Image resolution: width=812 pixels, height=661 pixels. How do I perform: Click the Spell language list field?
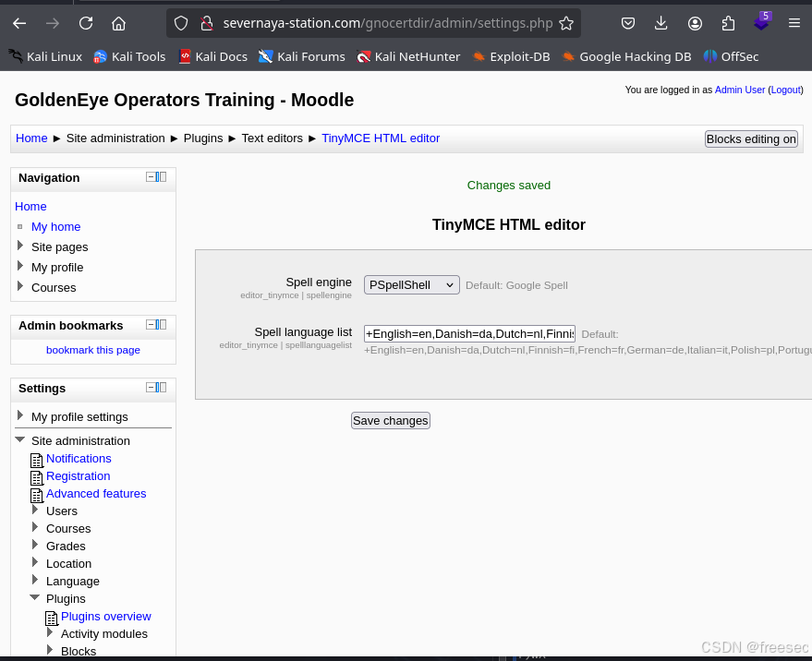pyautogui.click(x=469, y=334)
